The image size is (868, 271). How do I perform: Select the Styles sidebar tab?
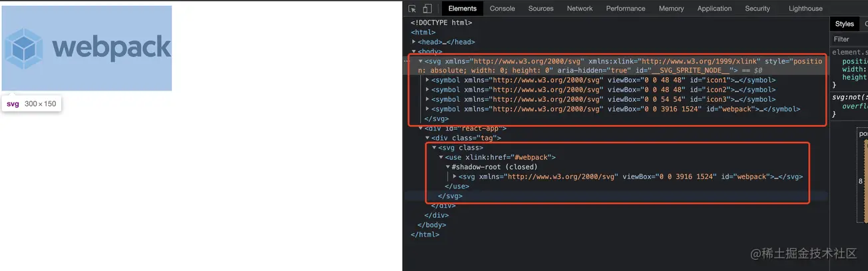(x=845, y=24)
